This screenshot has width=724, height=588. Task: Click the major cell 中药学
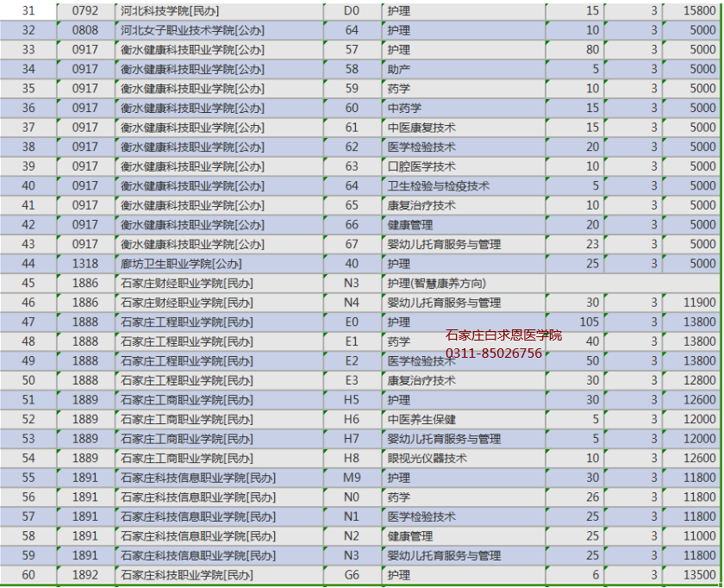[x=464, y=108]
